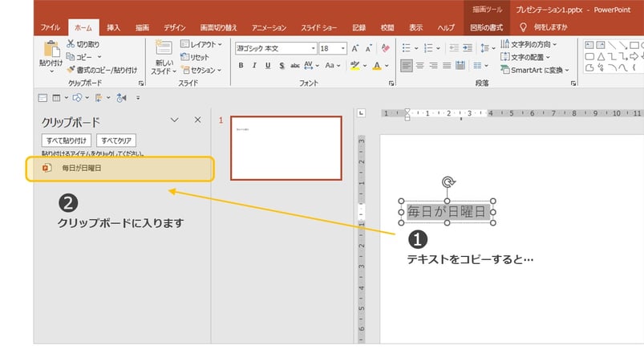Screen dimensions: 644x362
Task: Toggle justified text alignment
Action: click(447, 65)
